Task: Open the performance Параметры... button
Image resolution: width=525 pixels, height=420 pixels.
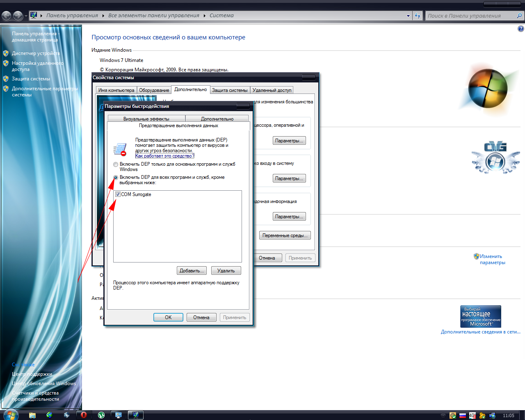Action: click(x=289, y=141)
